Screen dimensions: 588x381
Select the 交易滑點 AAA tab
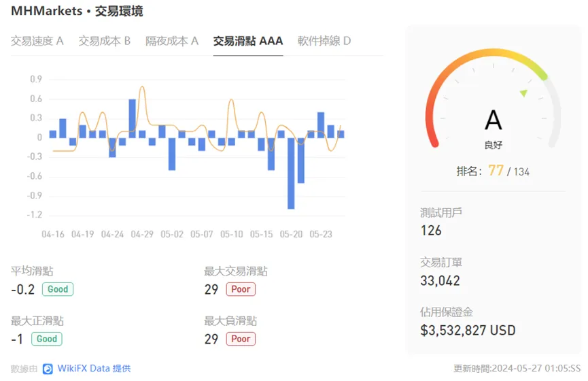(x=248, y=41)
